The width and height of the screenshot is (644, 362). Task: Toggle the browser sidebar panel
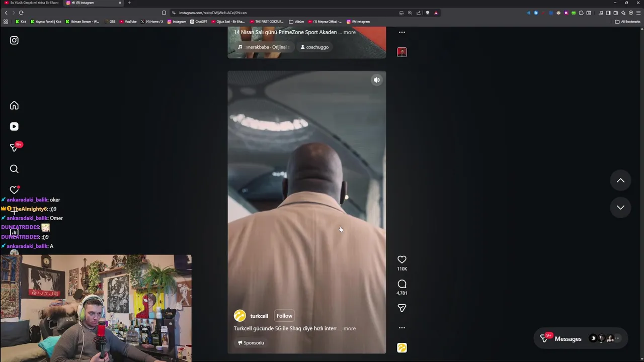pyautogui.click(x=608, y=13)
